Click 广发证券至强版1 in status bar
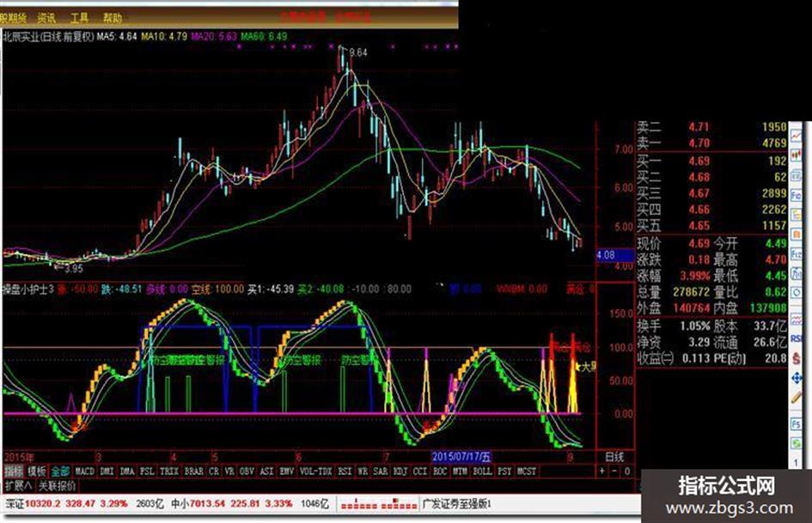The width and height of the screenshot is (812, 523). (x=457, y=503)
